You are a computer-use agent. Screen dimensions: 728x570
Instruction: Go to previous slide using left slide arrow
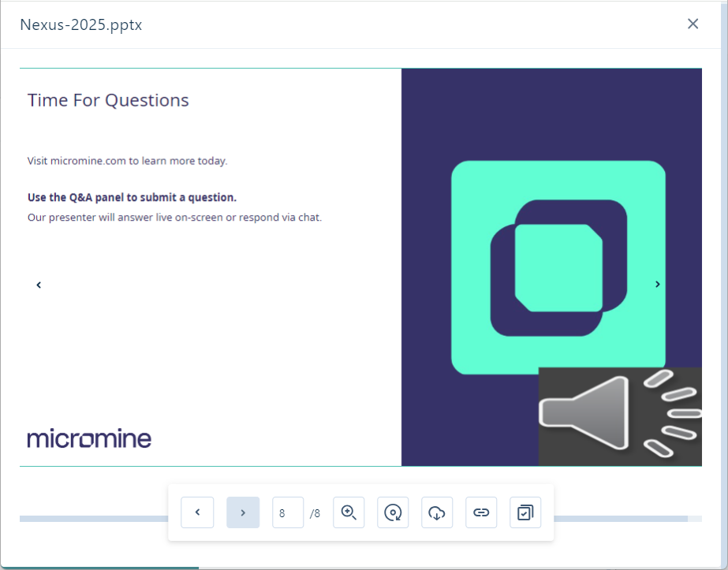click(39, 285)
